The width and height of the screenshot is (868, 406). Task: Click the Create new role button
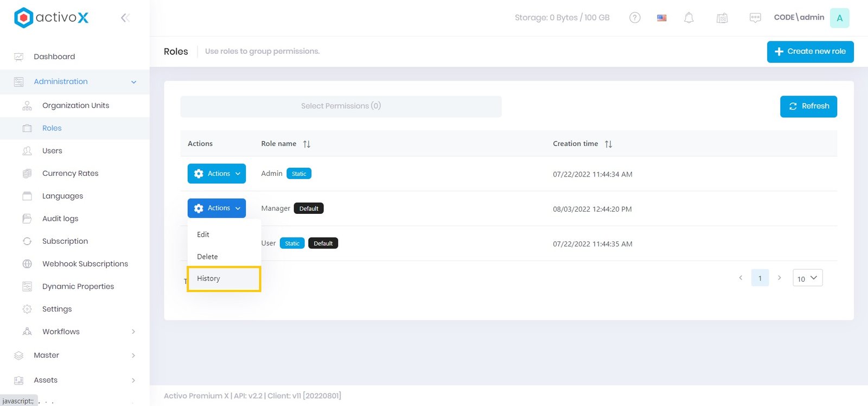[x=810, y=52]
